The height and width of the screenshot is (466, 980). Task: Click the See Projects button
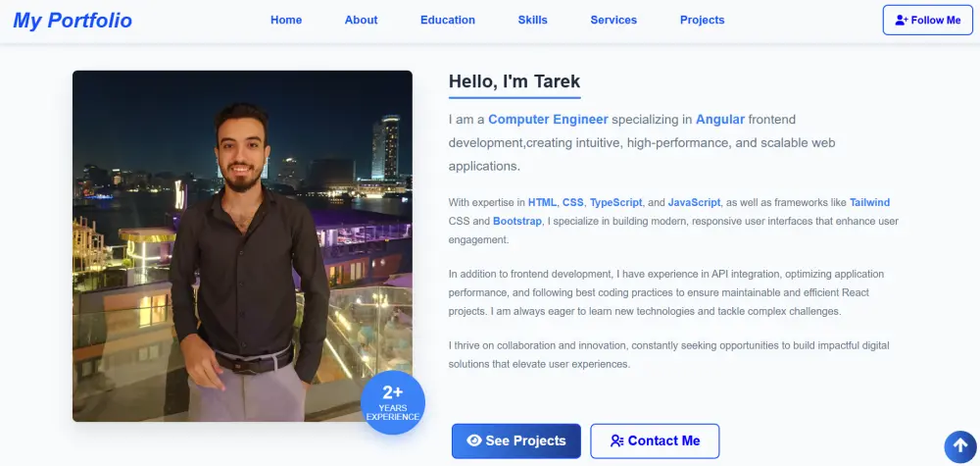pyautogui.click(x=516, y=440)
